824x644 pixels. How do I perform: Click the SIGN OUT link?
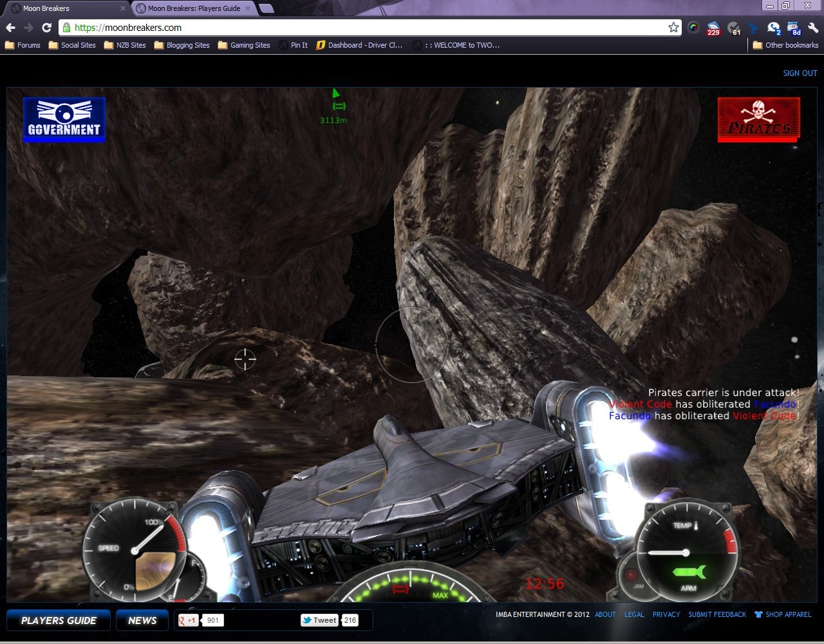[800, 73]
